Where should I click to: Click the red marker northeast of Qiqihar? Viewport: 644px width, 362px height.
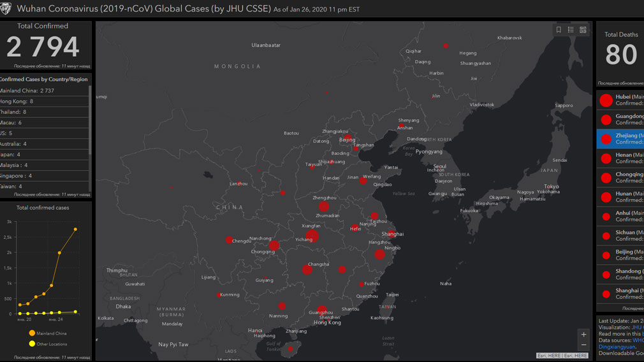[x=446, y=45]
